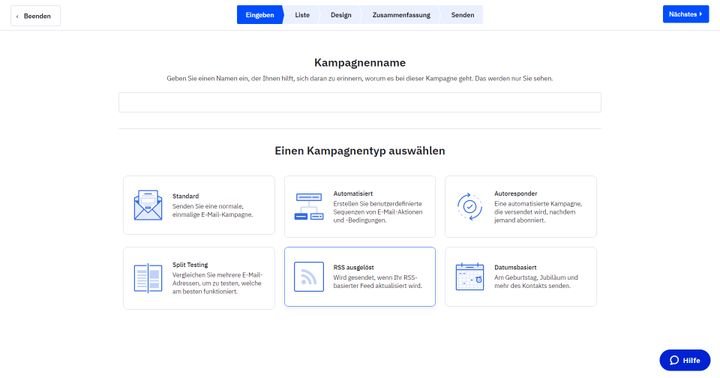This screenshot has height=378, width=720.
Task: Click the 'Einen Kampagnentyp auswählen' heading
Action: click(360, 151)
